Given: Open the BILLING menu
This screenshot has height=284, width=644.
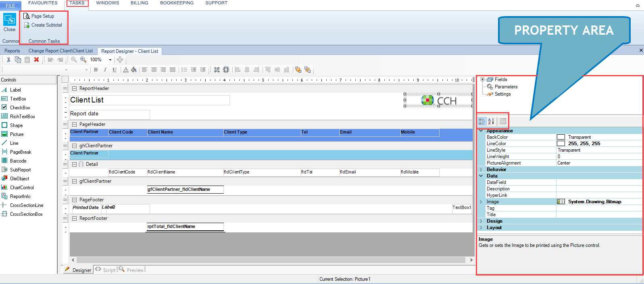Looking at the screenshot, I should (x=140, y=3).
